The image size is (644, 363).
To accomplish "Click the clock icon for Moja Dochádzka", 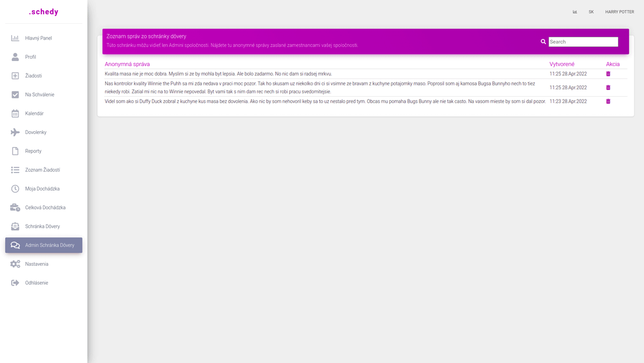I will point(15,189).
